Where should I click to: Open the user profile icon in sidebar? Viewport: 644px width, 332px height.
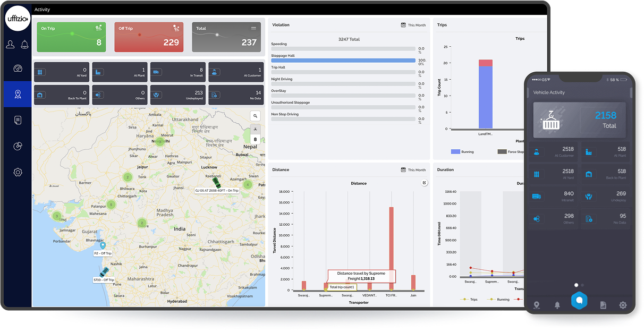coord(11,45)
